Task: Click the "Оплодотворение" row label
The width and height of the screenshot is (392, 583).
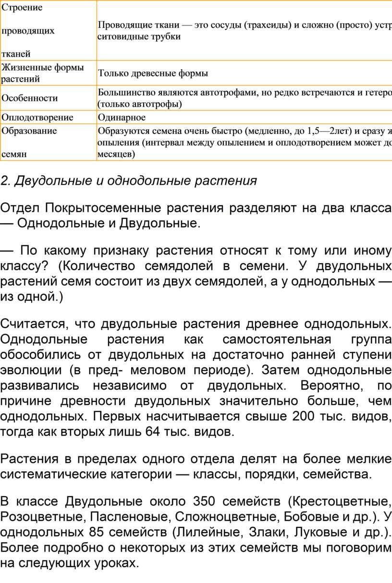Action: [x=37, y=118]
